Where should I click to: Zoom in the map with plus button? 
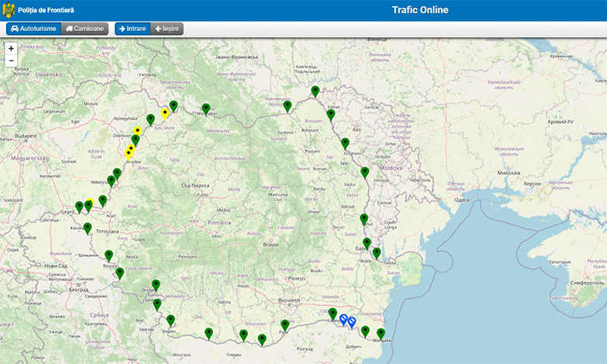pyautogui.click(x=11, y=48)
